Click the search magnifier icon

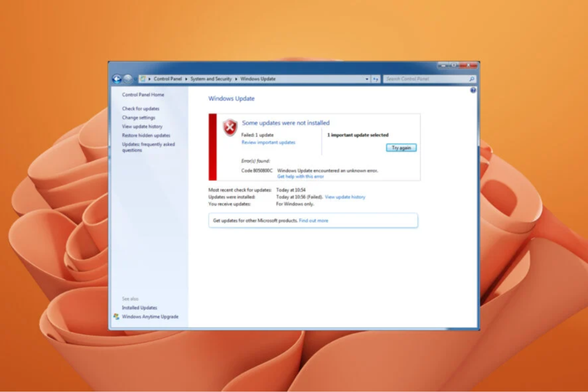tap(471, 78)
